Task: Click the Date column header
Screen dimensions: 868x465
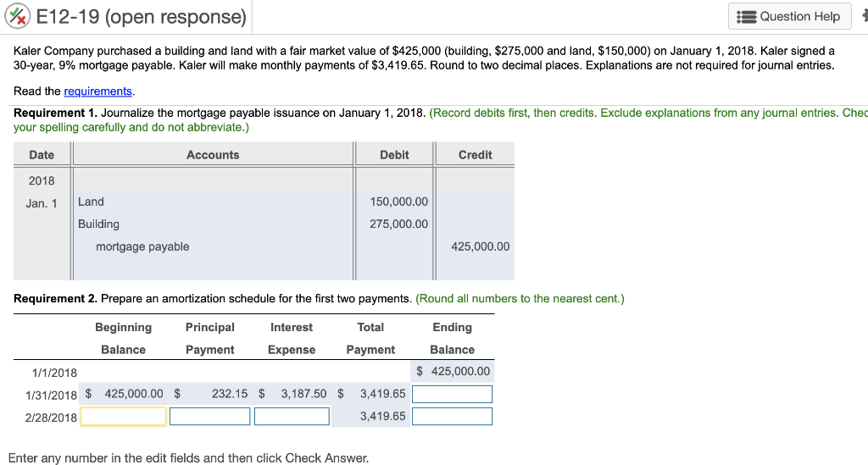Action: tap(42, 155)
